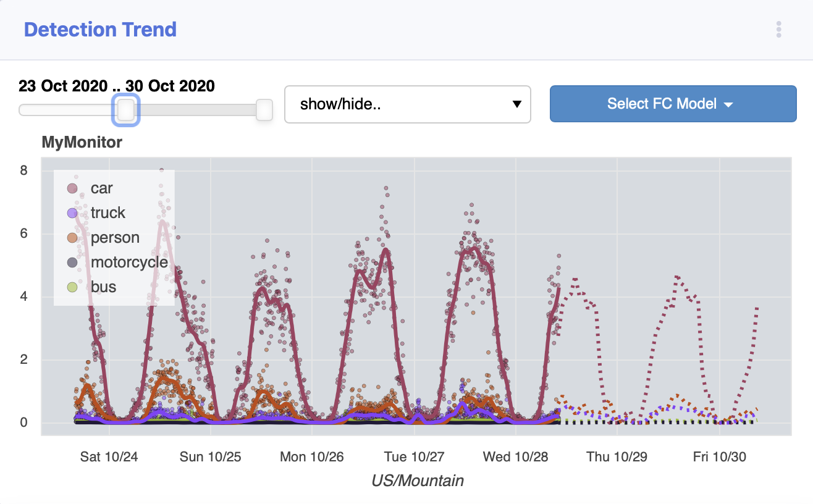Click the y-axis value 8
Screen dimensions: 813x504
point(23,170)
